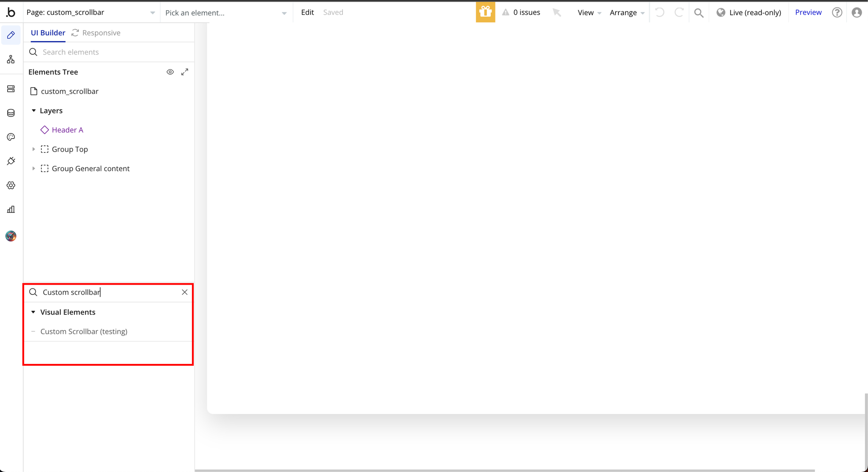This screenshot has height=472, width=868.
Task: Click the gift box icon
Action: pos(485,12)
